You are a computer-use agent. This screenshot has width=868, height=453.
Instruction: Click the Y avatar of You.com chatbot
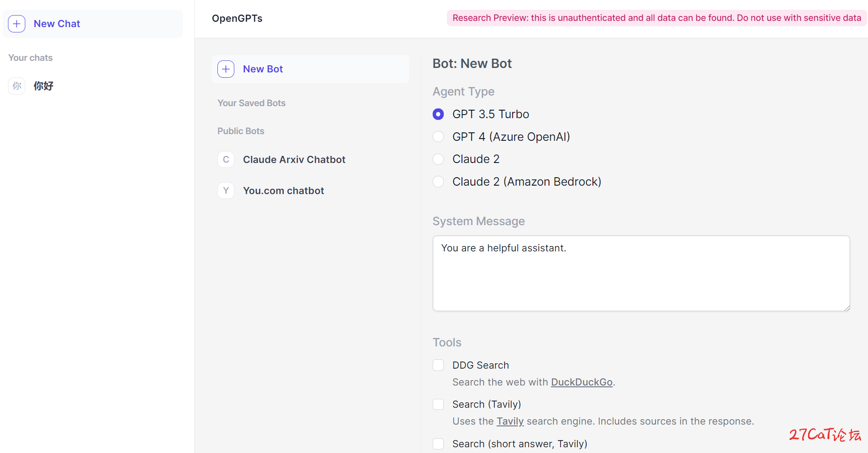[226, 191]
